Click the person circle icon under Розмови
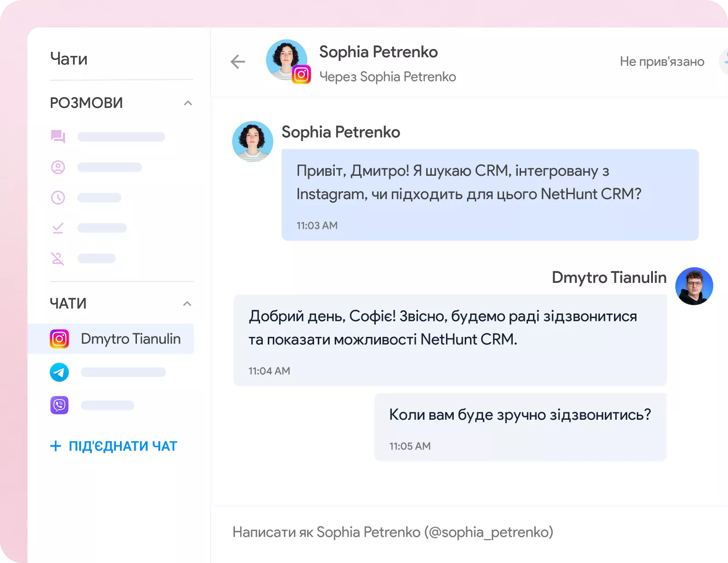 [58, 168]
